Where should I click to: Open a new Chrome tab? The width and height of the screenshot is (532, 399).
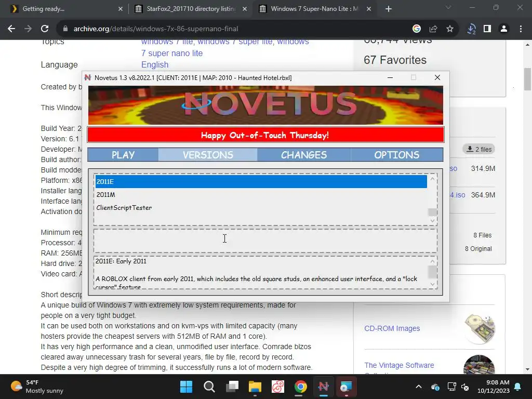[x=389, y=9]
